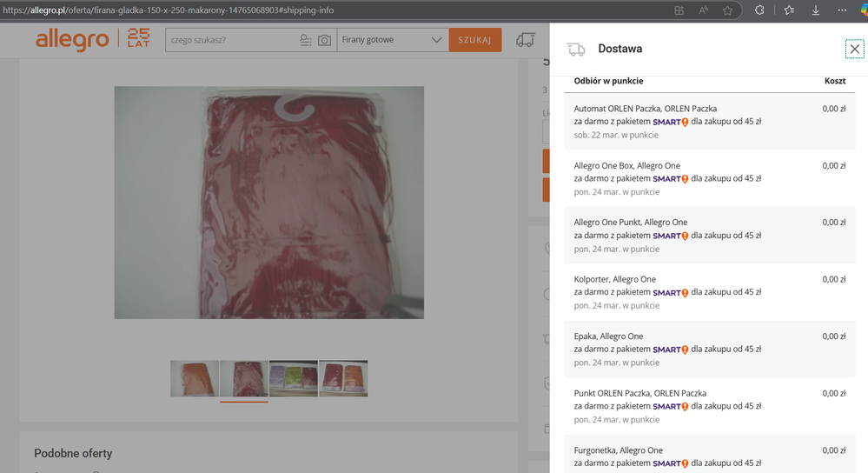Click the camera image search icon
Image resolution: width=868 pixels, height=473 pixels.
(x=324, y=40)
